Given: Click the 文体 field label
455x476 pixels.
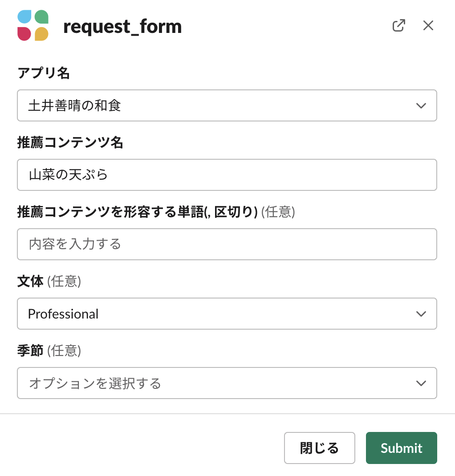Looking at the screenshot, I should pyautogui.click(x=30, y=282).
